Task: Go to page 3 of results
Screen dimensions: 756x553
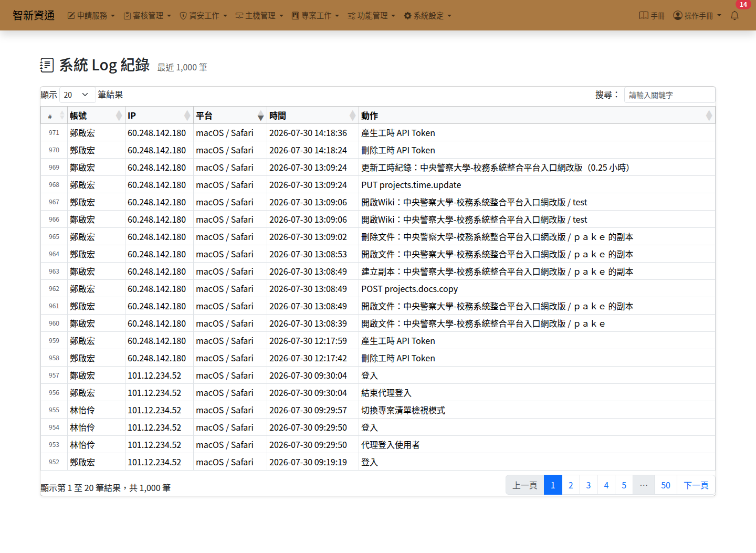Action: tap(589, 485)
